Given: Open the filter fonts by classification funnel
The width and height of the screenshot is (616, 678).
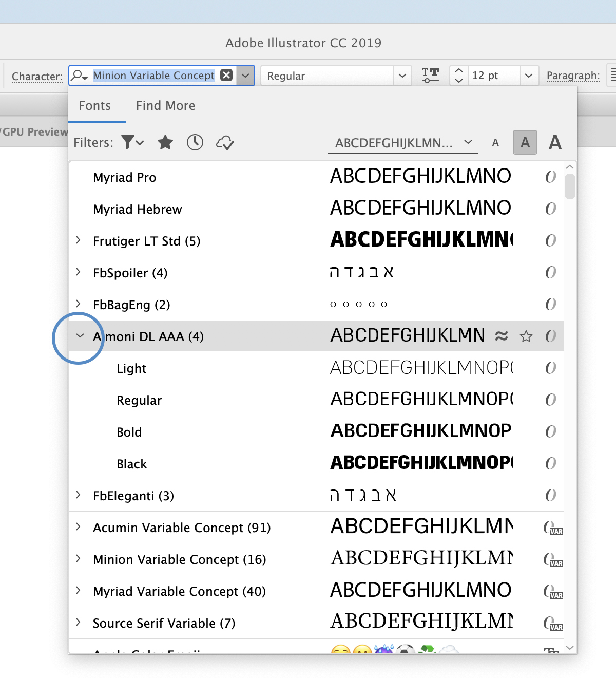Looking at the screenshot, I should [132, 142].
